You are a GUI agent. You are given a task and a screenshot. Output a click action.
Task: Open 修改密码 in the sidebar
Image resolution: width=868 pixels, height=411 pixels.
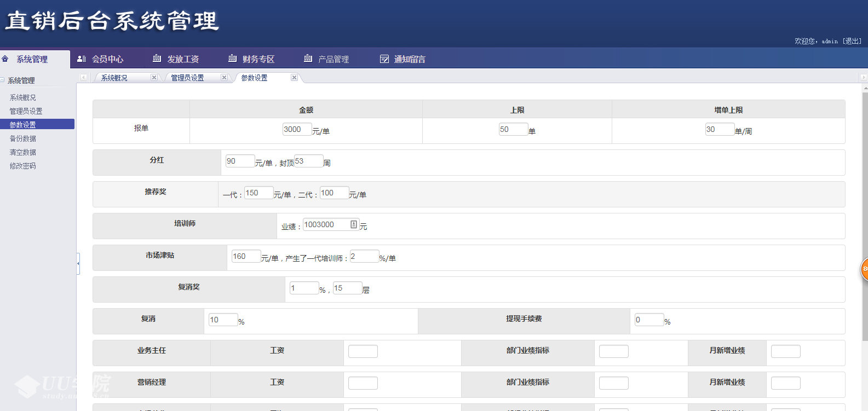[22, 166]
